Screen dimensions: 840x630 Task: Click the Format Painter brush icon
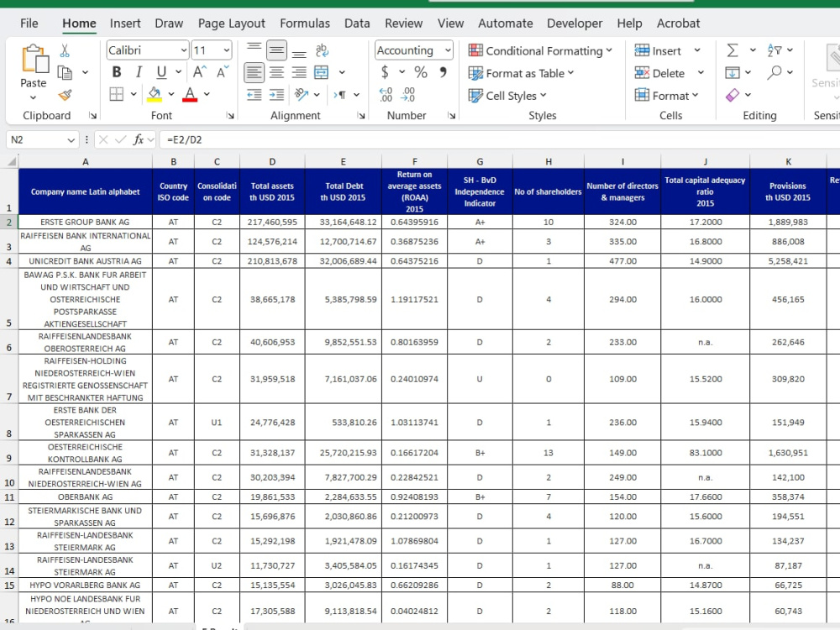tap(65, 95)
